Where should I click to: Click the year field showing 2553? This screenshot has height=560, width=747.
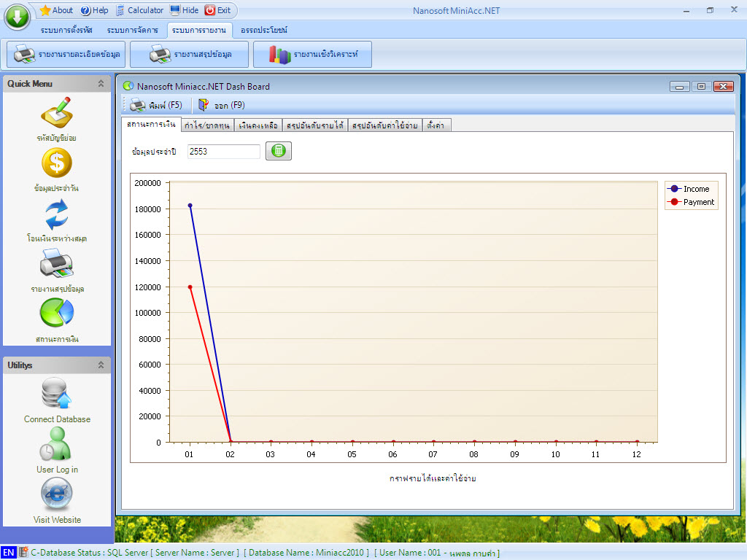point(223,152)
